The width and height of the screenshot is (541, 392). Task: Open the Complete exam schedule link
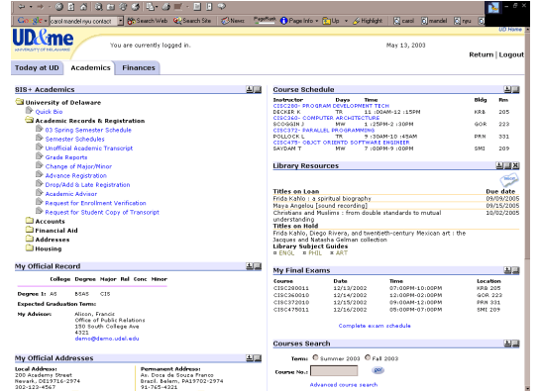[x=375, y=326]
